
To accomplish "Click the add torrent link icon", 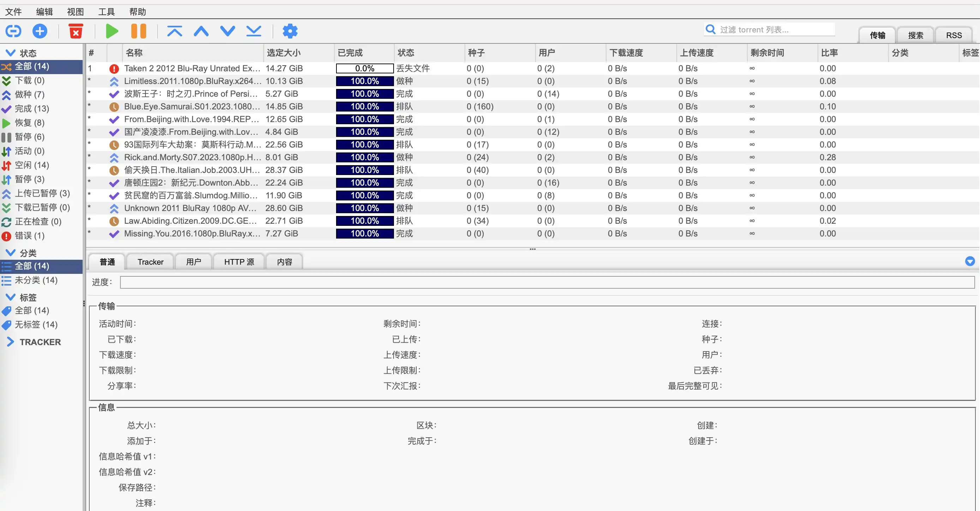I will click(13, 31).
